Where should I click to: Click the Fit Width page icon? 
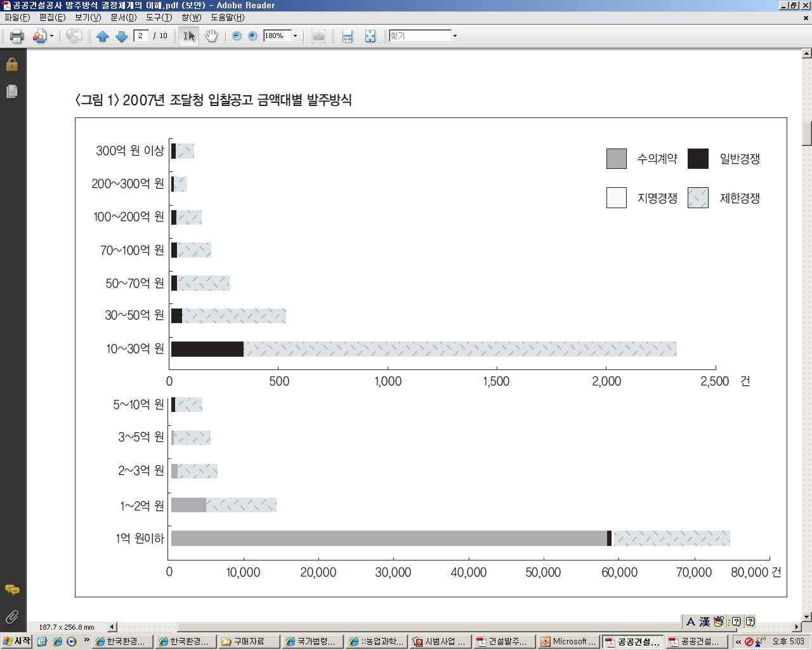(x=347, y=36)
